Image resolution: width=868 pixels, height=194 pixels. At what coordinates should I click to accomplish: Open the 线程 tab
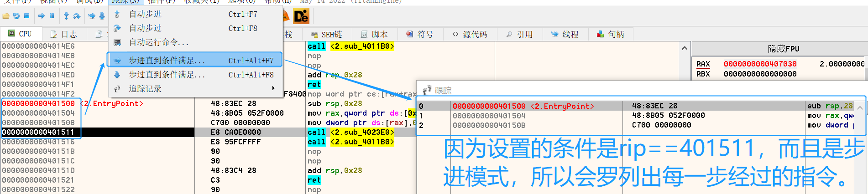click(x=565, y=35)
